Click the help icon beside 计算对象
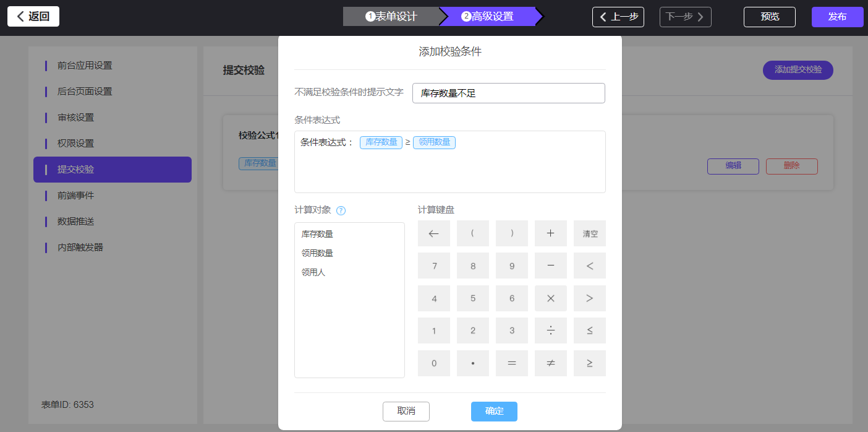Screen dimensions: 868x432 point(341,210)
